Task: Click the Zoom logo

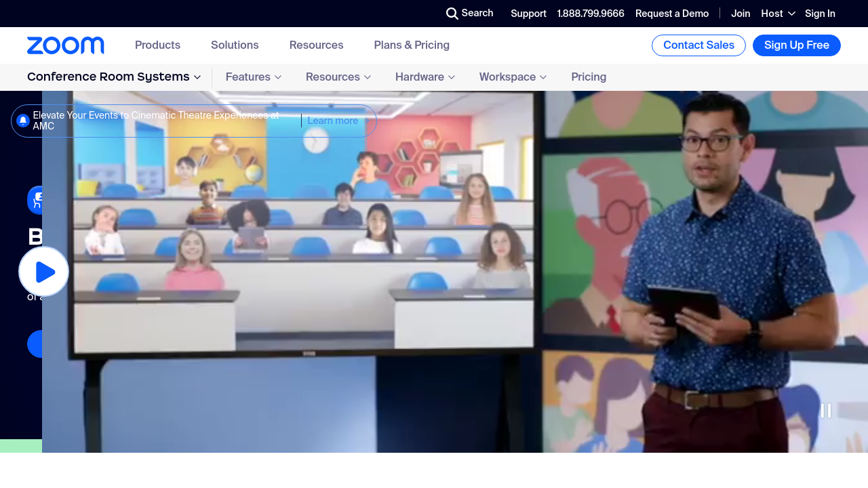Action: click(66, 45)
